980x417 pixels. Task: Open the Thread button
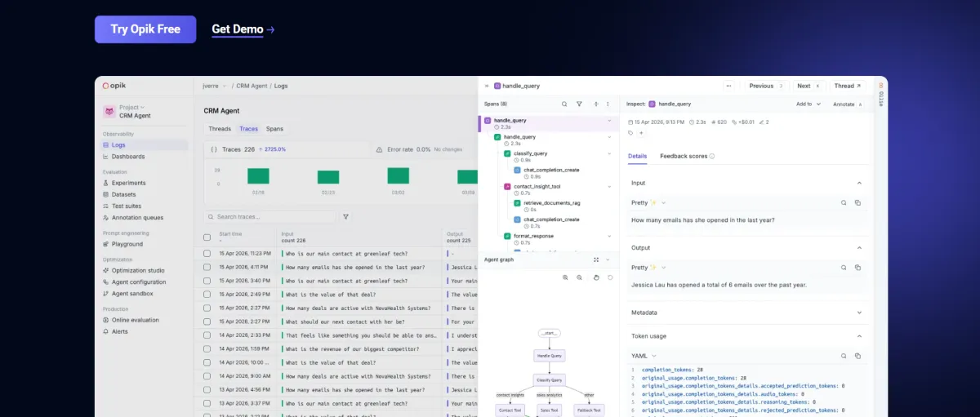click(x=848, y=86)
